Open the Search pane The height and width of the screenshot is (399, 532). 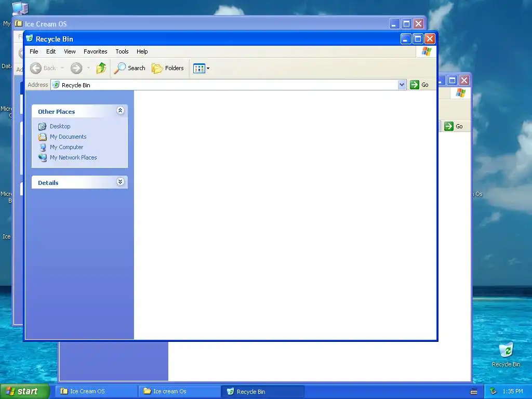(129, 68)
